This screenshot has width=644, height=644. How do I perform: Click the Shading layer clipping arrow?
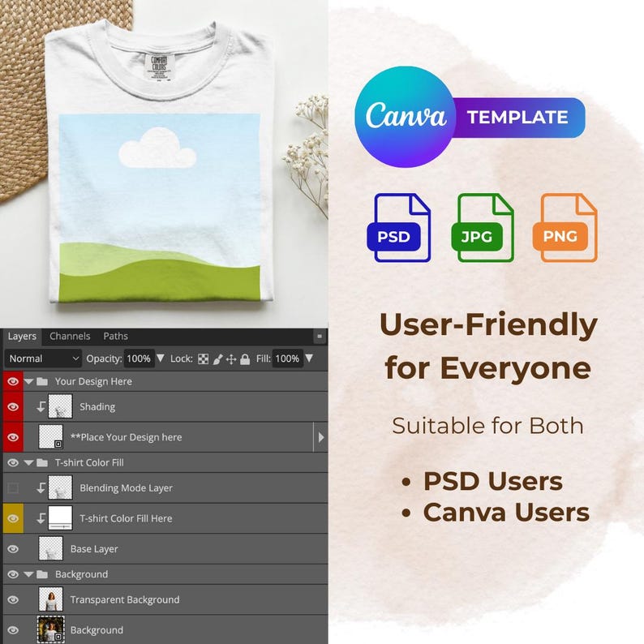(x=41, y=406)
